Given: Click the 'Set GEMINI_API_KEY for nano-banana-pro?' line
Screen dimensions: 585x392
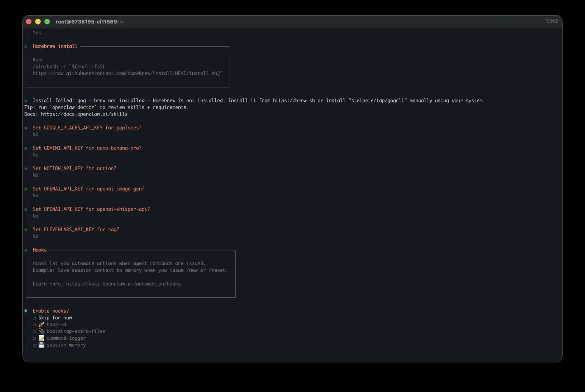Looking at the screenshot, I should [x=87, y=148].
